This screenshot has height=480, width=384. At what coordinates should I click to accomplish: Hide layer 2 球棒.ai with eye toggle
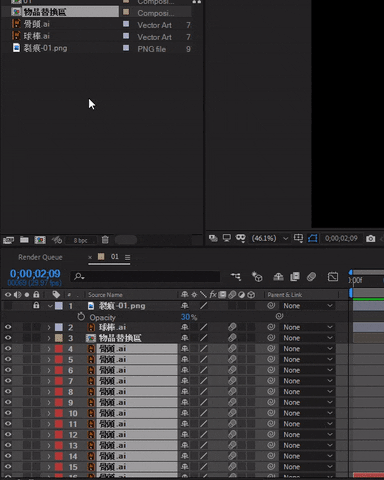pyautogui.click(x=8, y=327)
